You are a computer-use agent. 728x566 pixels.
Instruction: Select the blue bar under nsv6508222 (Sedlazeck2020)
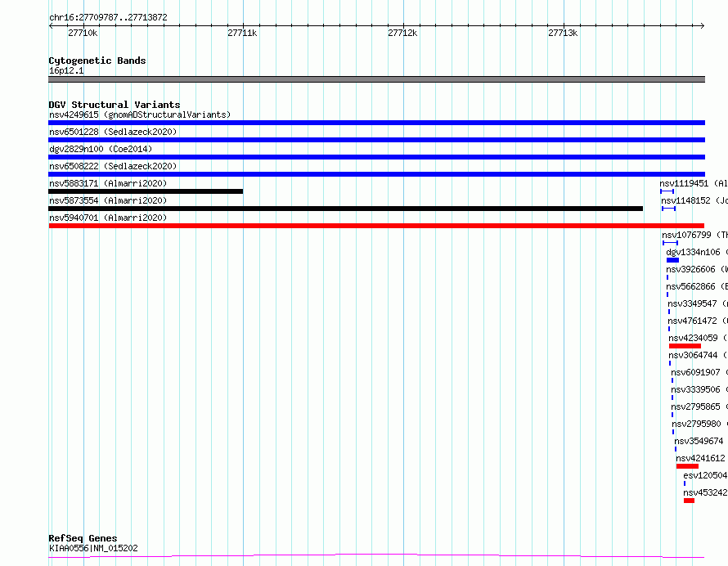[x=376, y=174]
